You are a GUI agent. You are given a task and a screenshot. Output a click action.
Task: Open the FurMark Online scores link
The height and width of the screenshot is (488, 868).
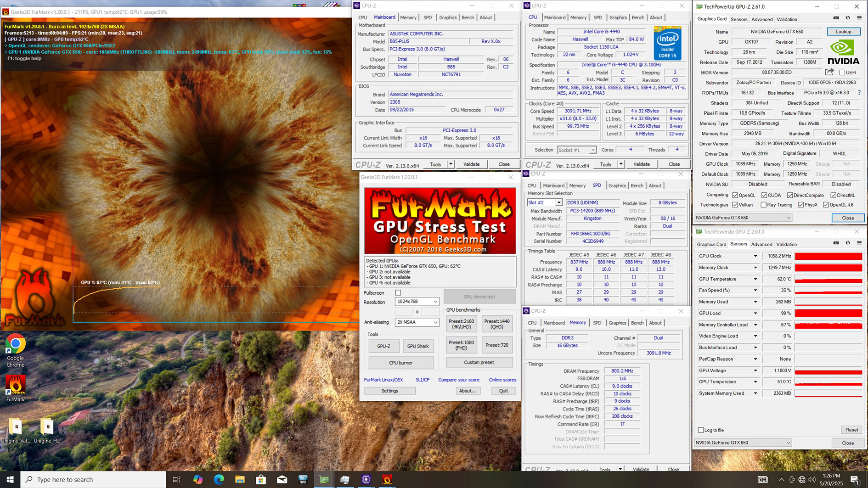(502, 380)
